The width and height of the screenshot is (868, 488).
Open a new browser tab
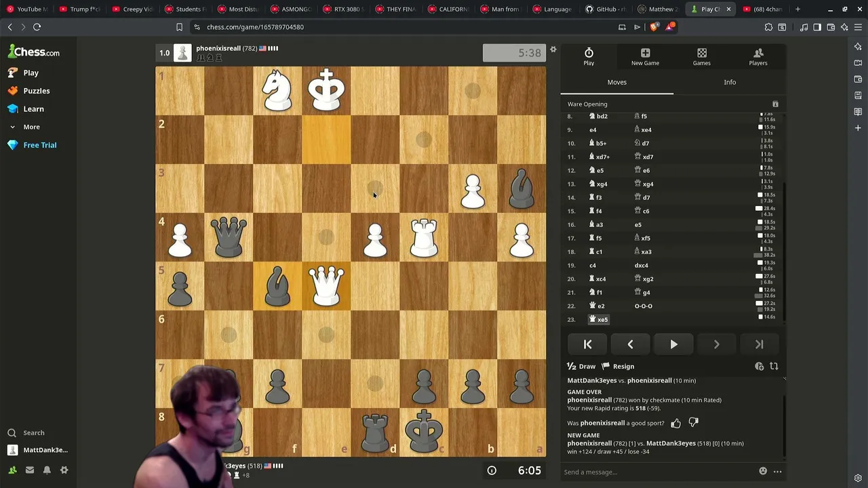(x=797, y=9)
